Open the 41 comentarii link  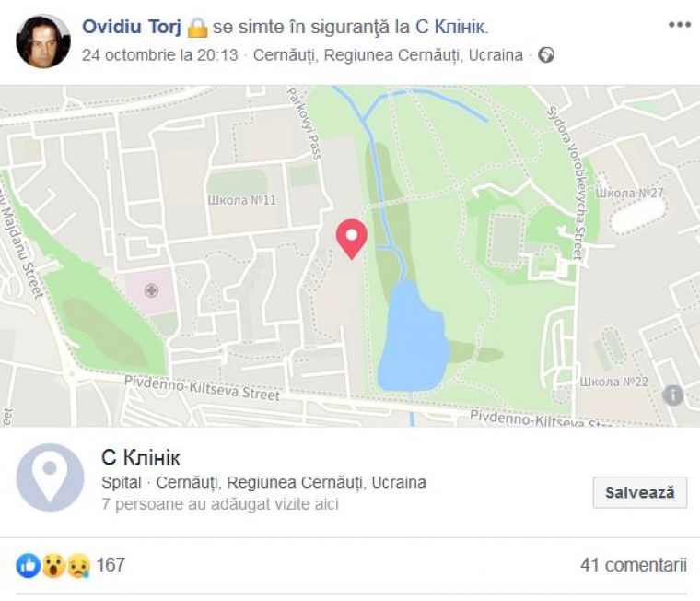[x=634, y=565]
